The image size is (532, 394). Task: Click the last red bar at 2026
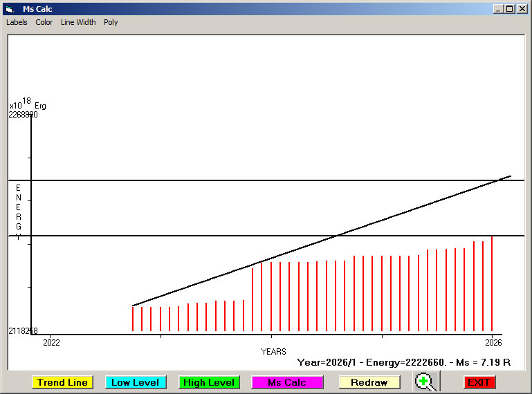tap(492, 283)
